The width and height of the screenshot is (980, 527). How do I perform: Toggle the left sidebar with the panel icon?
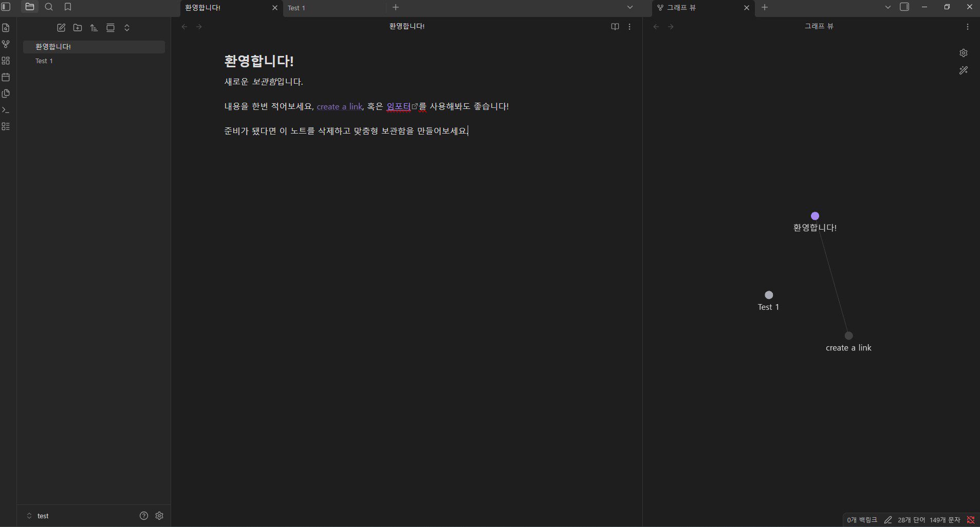point(6,7)
